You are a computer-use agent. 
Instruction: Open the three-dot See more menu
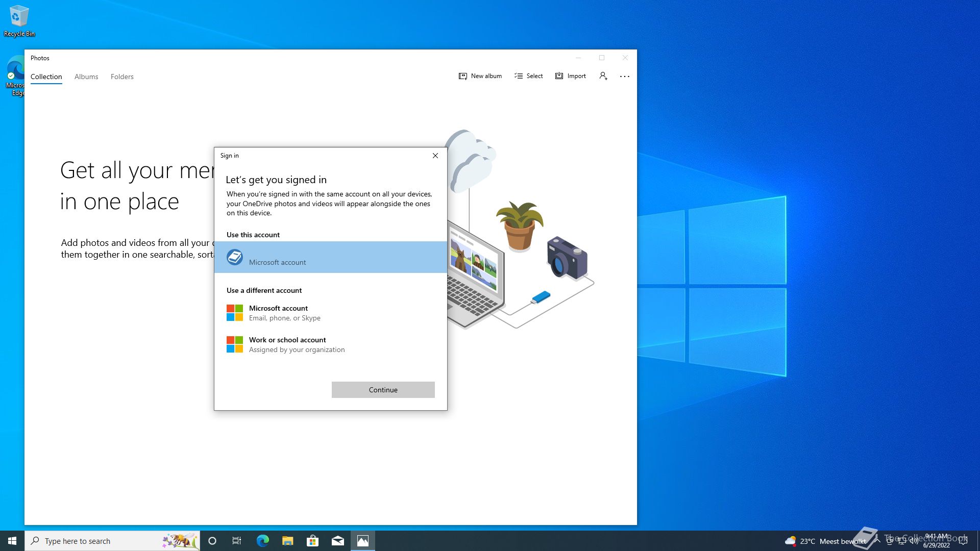[625, 76]
